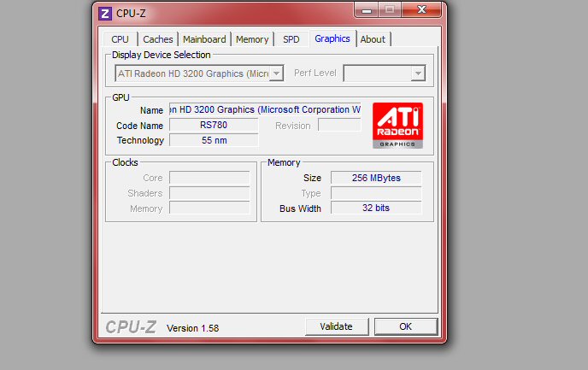View the About tab
Image resolution: width=588 pixels, height=370 pixels.
click(373, 39)
